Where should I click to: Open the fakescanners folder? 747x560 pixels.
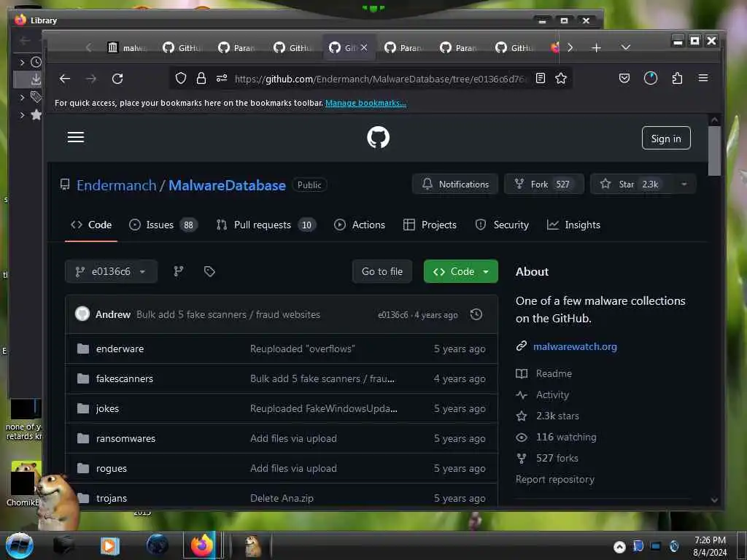point(124,378)
